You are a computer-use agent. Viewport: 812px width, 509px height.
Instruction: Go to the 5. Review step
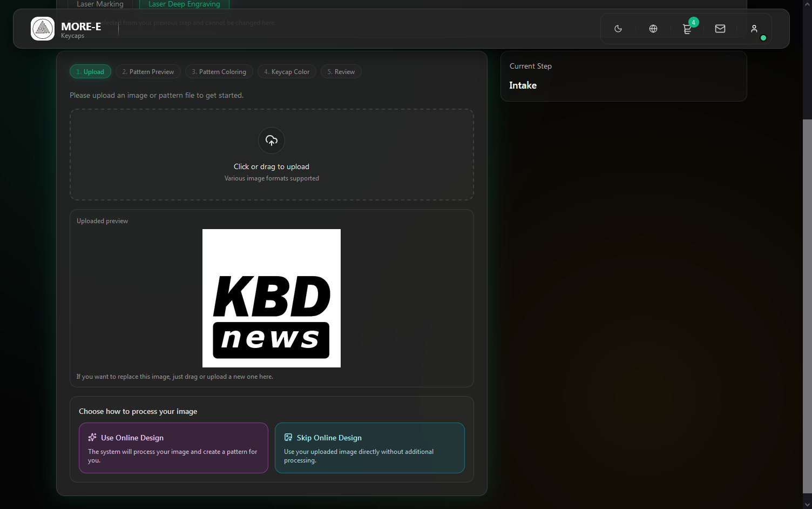point(341,72)
